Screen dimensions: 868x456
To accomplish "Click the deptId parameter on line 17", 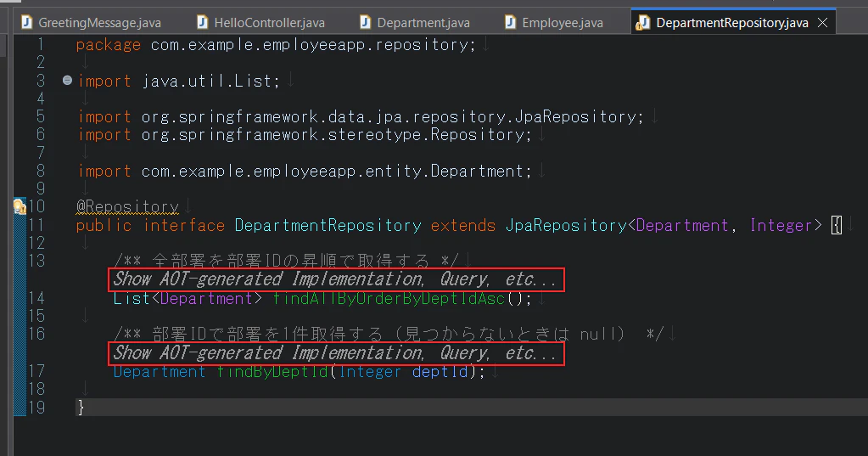I will coord(440,372).
